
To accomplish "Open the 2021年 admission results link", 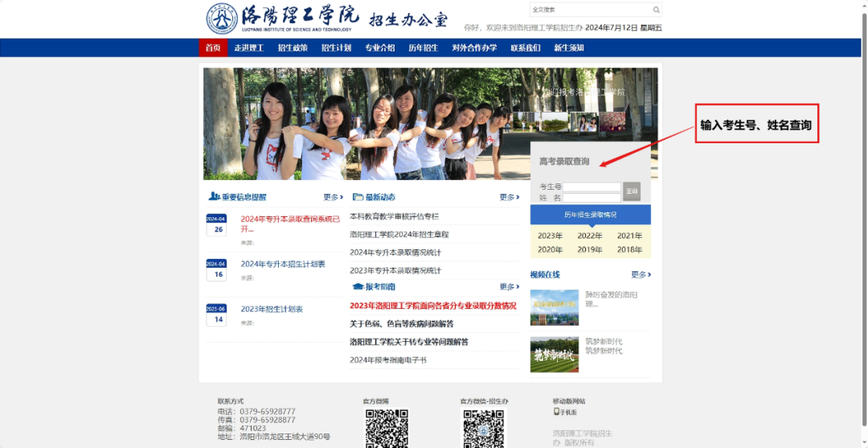I will click(630, 236).
